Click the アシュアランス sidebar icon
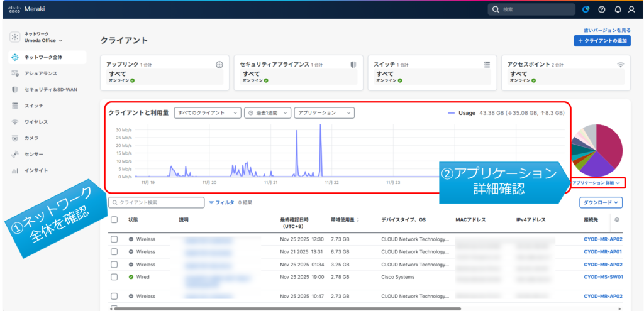Viewport: 644px width, 311px height. click(15, 74)
